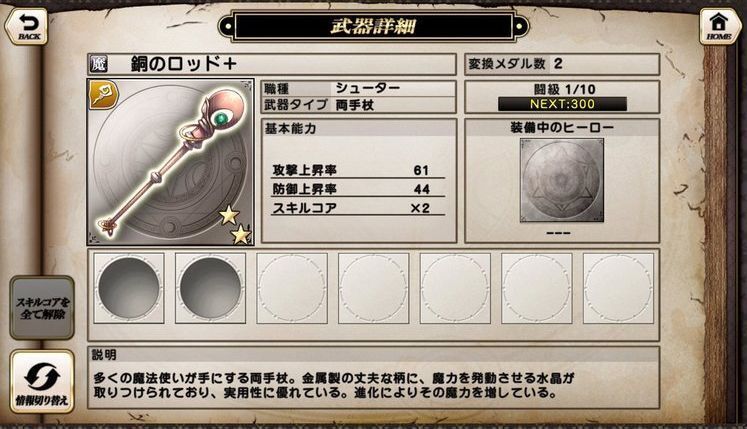
Task: Select the first dark skill core slot
Action: [129, 288]
